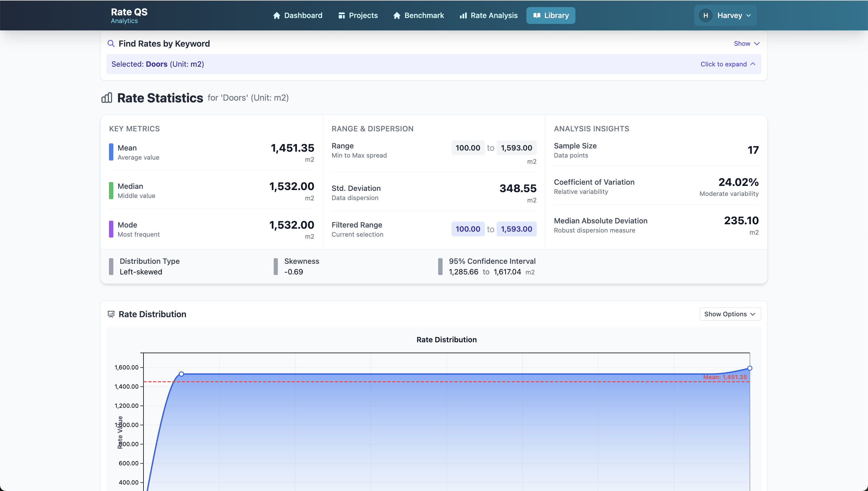Image resolution: width=868 pixels, height=491 pixels.
Task: Click the 600.00 y-axis label
Action: pyautogui.click(x=128, y=463)
